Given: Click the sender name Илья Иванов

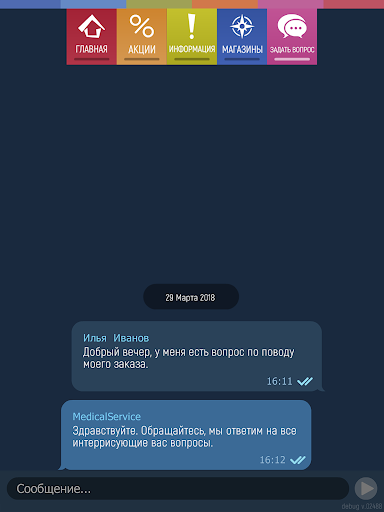Looking at the screenshot, I should coord(116,338).
